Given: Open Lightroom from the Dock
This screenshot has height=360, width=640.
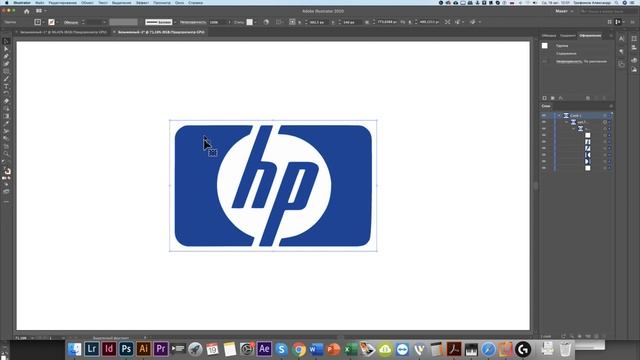Looking at the screenshot, I should coord(92,349).
